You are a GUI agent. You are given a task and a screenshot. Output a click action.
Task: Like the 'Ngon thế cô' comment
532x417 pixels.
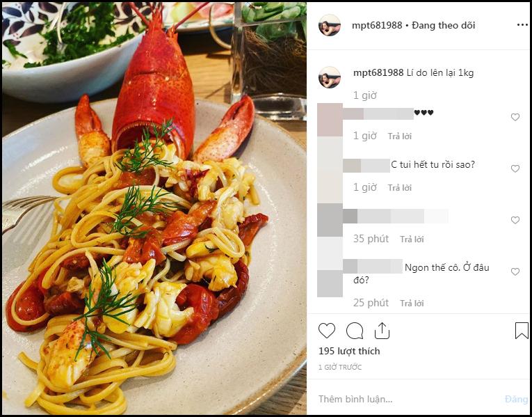(515, 272)
